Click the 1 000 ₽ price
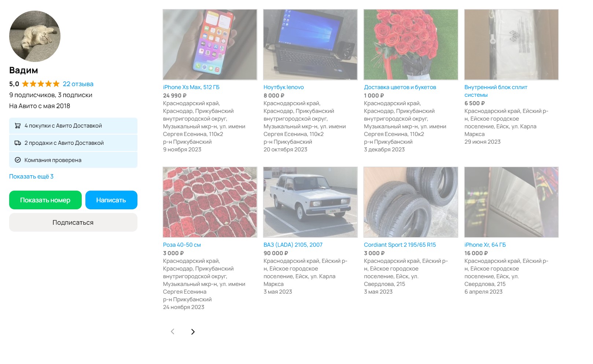This screenshot has width=593, height=364. click(374, 96)
